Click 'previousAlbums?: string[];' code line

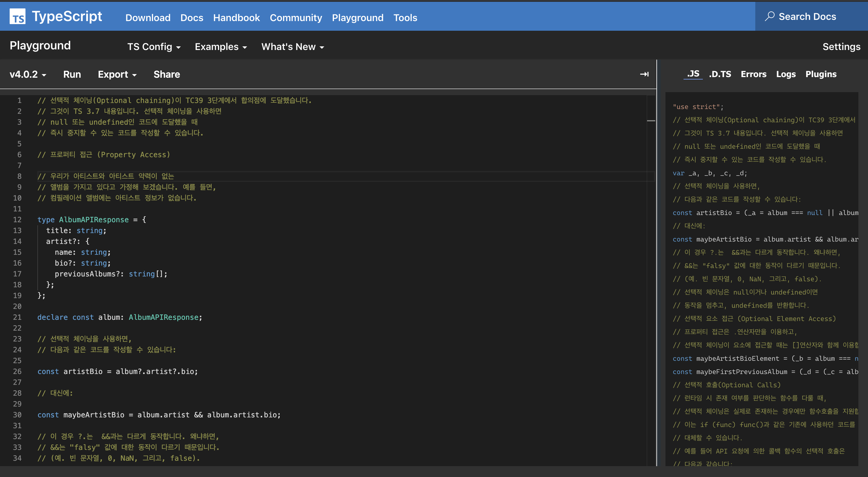(111, 274)
